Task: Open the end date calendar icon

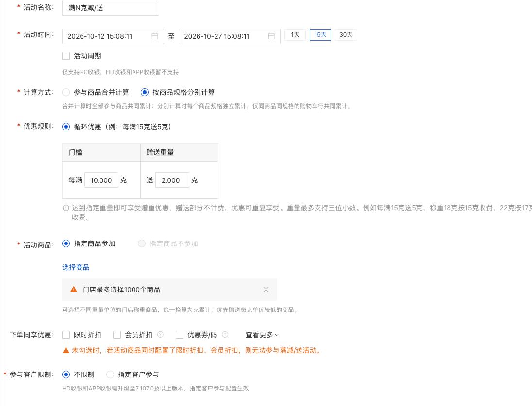Action: tap(271, 36)
